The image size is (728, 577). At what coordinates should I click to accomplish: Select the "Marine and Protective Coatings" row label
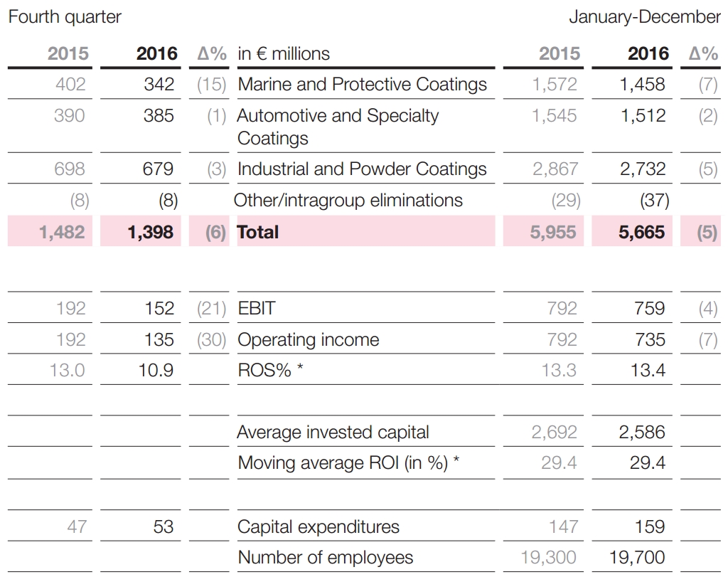click(362, 85)
